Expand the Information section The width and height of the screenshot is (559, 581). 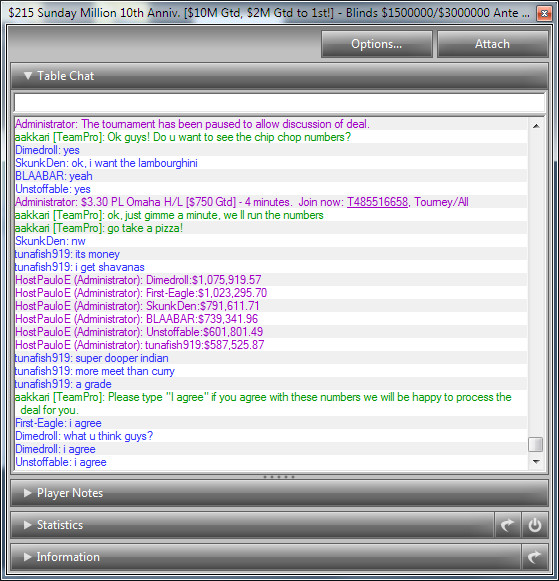266,557
